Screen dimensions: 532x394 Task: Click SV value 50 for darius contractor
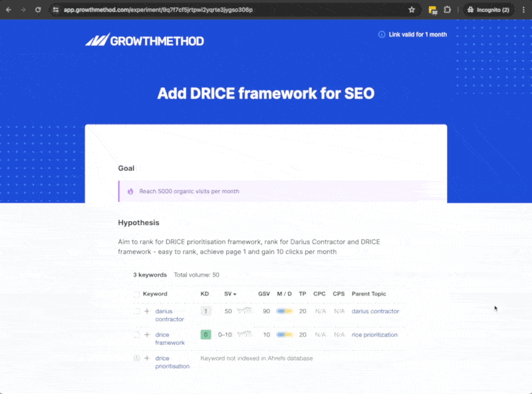click(x=228, y=311)
